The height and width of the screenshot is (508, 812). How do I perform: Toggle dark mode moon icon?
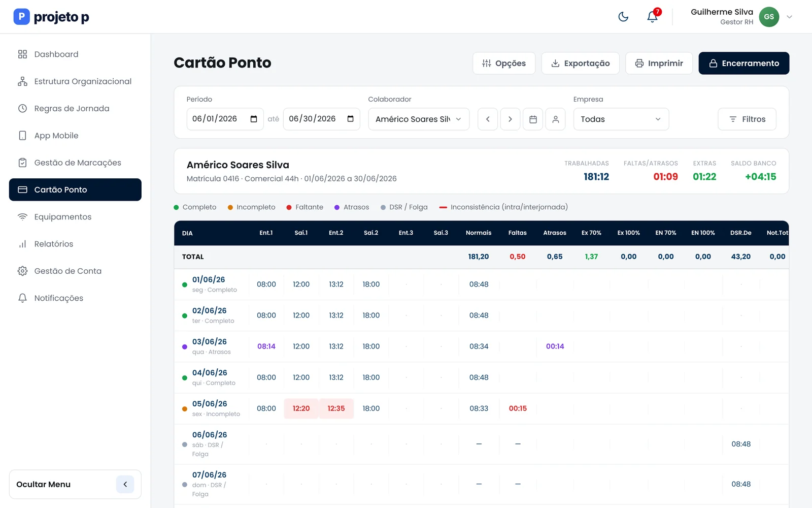coord(623,17)
